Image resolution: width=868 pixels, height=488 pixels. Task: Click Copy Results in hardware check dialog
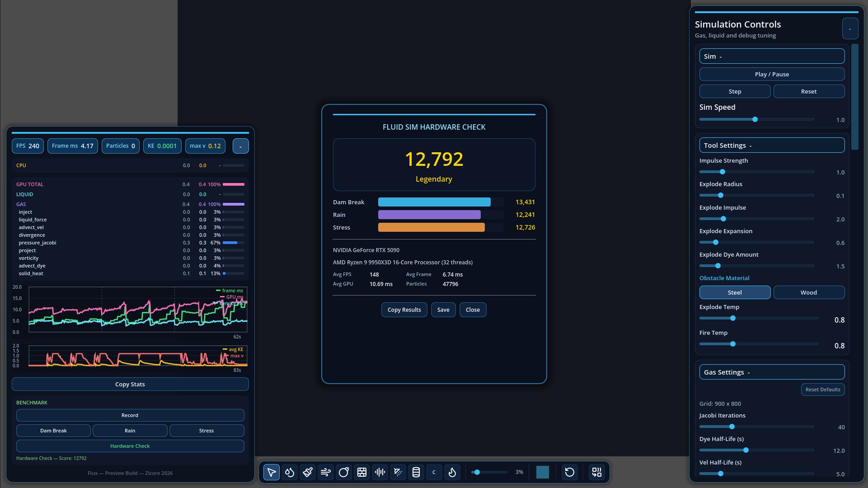point(404,310)
